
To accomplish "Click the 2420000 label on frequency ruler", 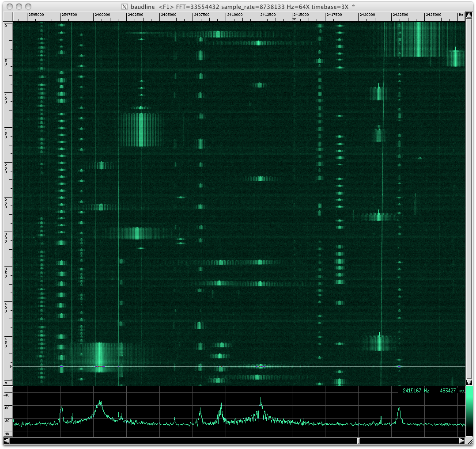I will [x=367, y=15].
